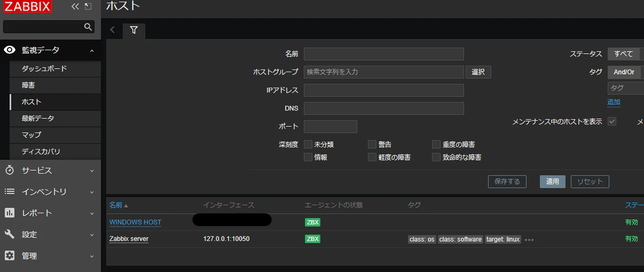Toggle メンテナンス中のホストを表示 checkbox
The image size is (644, 272).
[612, 121]
